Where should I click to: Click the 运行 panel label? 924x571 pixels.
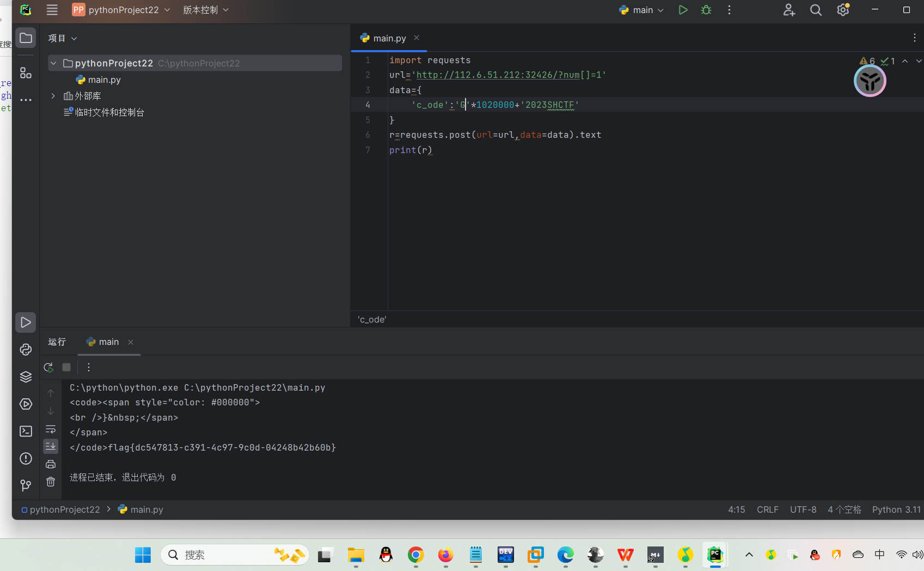pos(57,342)
